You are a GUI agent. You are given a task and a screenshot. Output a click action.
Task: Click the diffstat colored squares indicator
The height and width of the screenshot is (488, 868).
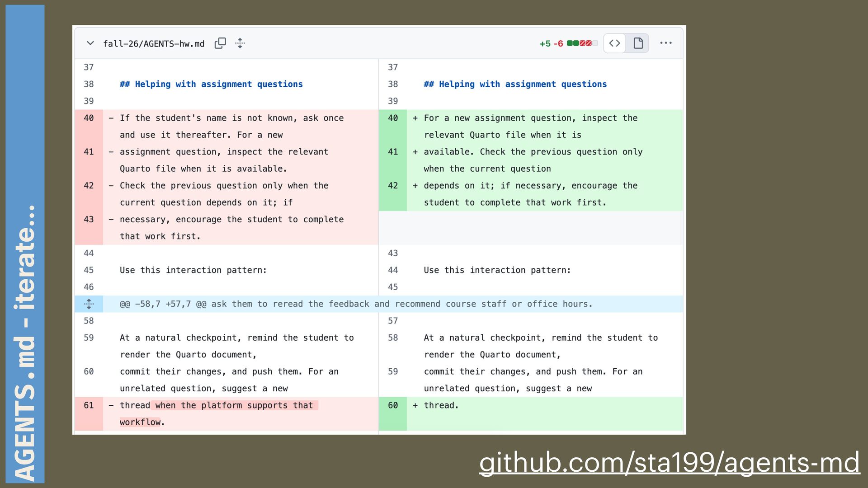click(x=582, y=43)
